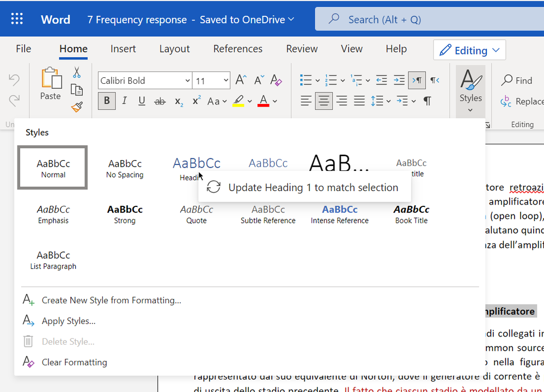Switch to the Review tab
544x392 pixels.
(x=302, y=49)
